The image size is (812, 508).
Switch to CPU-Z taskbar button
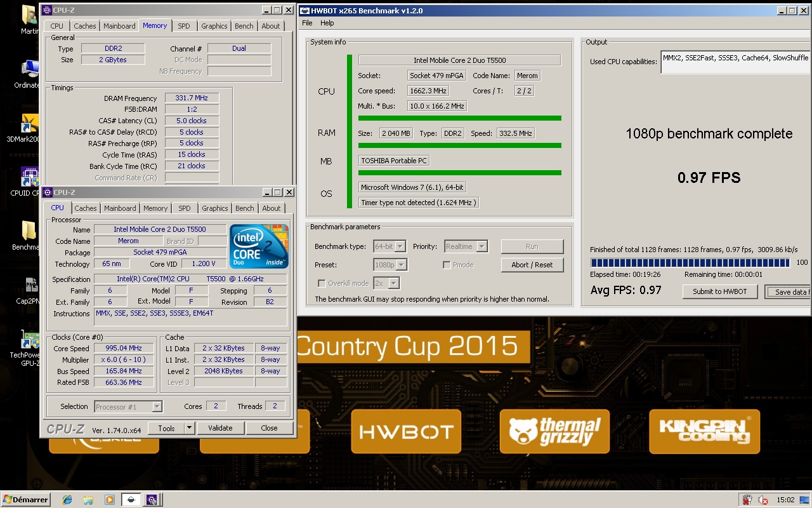point(152,500)
